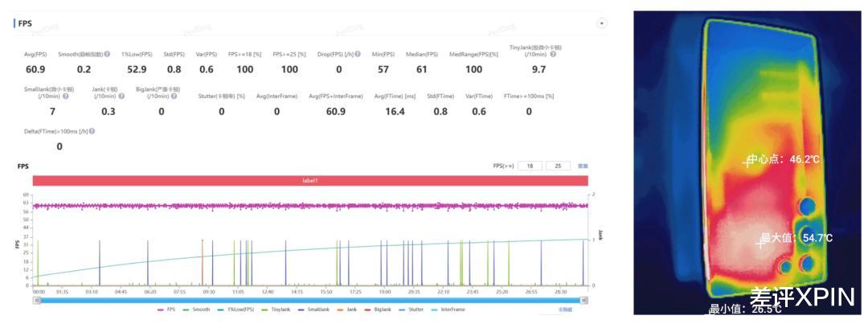Click help icon next to SmallJank (/10min)
Viewport: 868px width, 324px height.
click(65, 96)
